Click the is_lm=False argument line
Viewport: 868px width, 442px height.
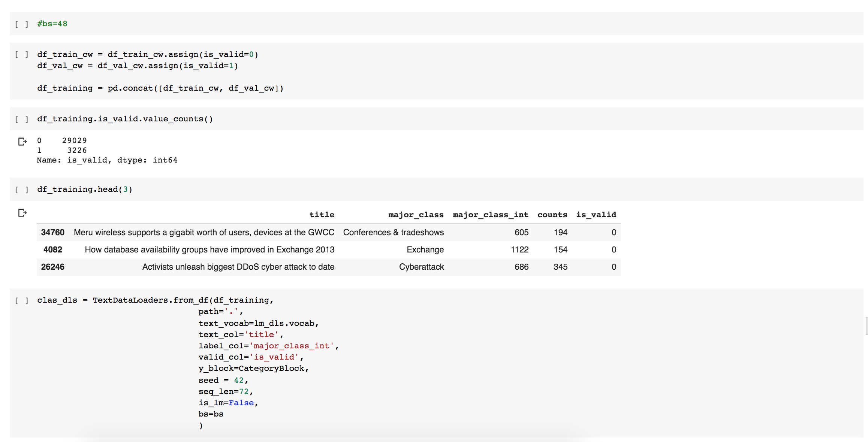tap(228, 403)
